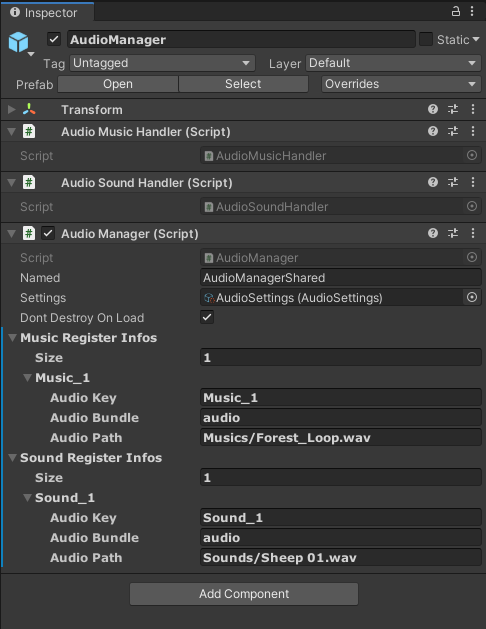
Task: Open the Inspector tab's three-dot options menu
Action: pos(472,11)
